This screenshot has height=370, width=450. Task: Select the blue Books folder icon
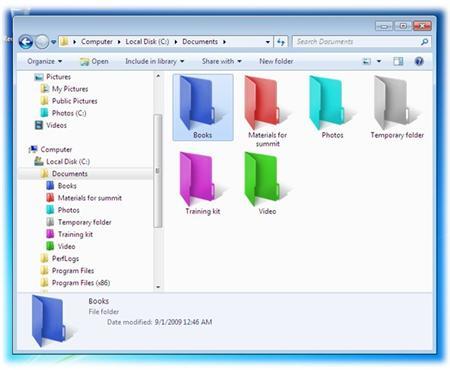point(202,107)
